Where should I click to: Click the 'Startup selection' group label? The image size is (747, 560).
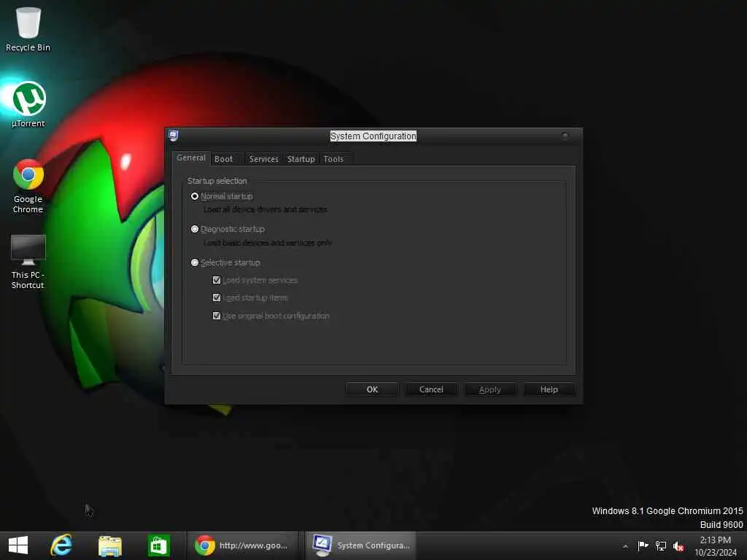(x=217, y=181)
